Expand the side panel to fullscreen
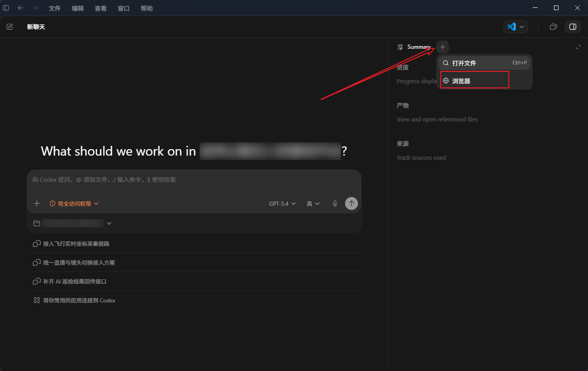Viewport: 588px width, 371px height. tap(578, 47)
